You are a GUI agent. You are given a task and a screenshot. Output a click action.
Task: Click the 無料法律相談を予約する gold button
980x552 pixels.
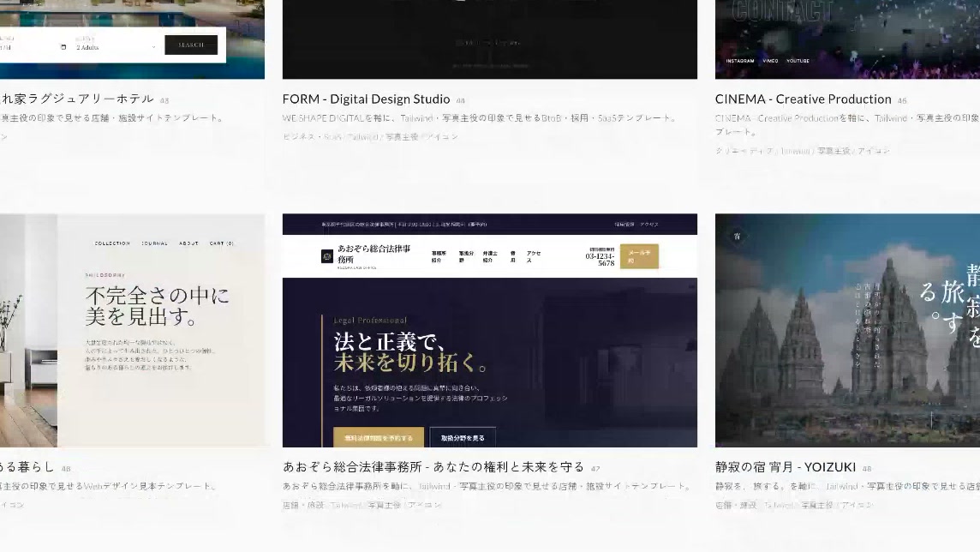(x=379, y=438)
